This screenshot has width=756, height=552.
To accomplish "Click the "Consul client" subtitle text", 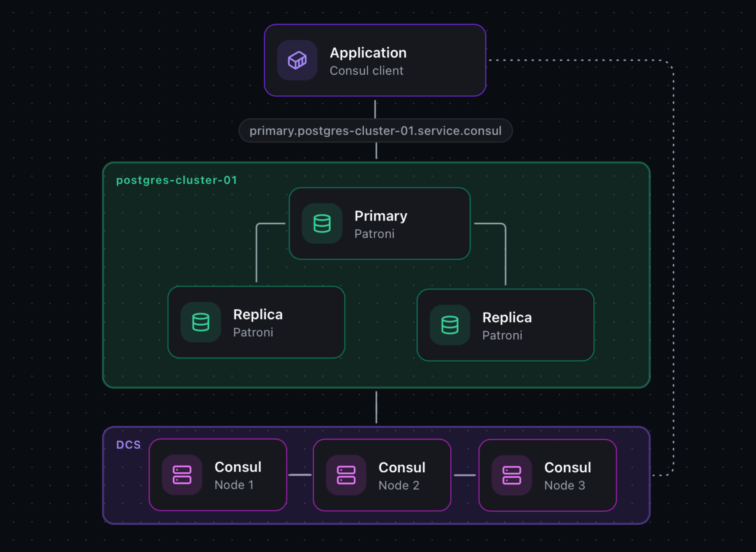I will pos(366,71).
